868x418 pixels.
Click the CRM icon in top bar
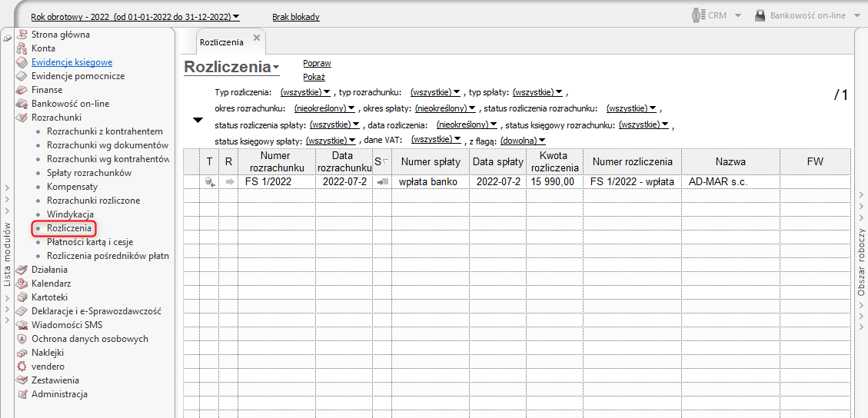pyautogui.click(x=699, y=15)
